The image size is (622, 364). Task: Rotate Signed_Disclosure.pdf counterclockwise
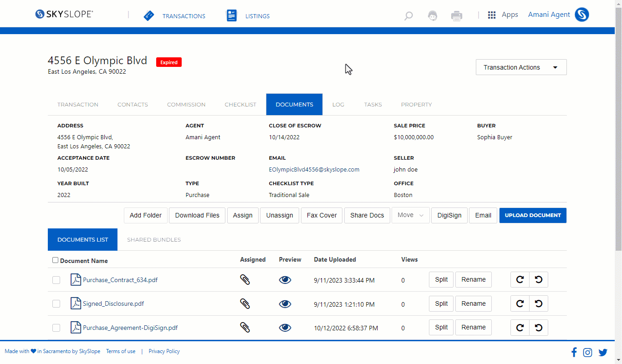[x=539, y=303]
